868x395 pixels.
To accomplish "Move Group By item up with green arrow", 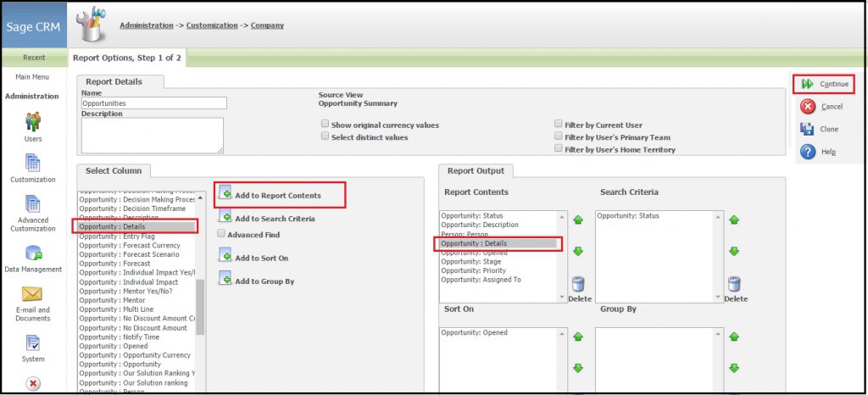I will coord(734,337).
